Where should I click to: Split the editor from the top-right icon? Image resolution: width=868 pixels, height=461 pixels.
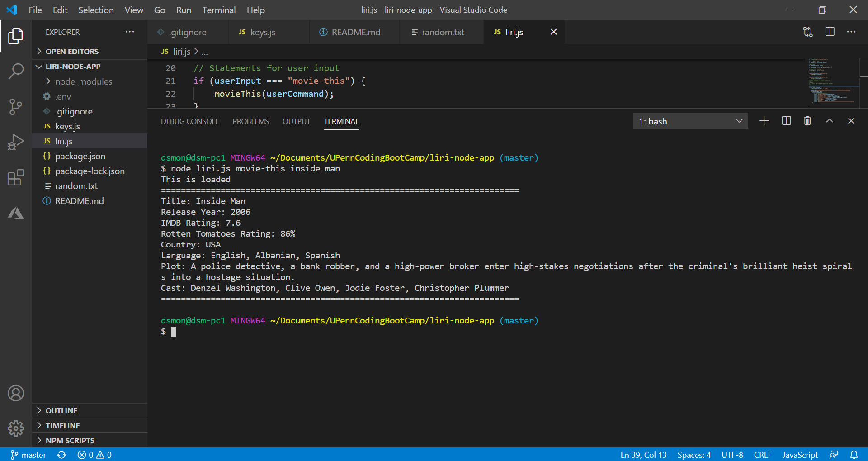[830, 32]
